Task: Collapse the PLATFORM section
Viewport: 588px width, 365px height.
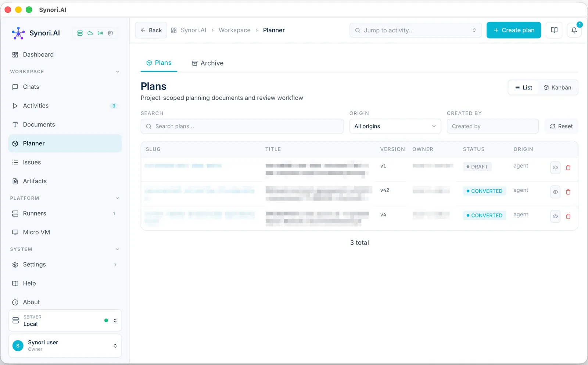Action: coord(117,198)
